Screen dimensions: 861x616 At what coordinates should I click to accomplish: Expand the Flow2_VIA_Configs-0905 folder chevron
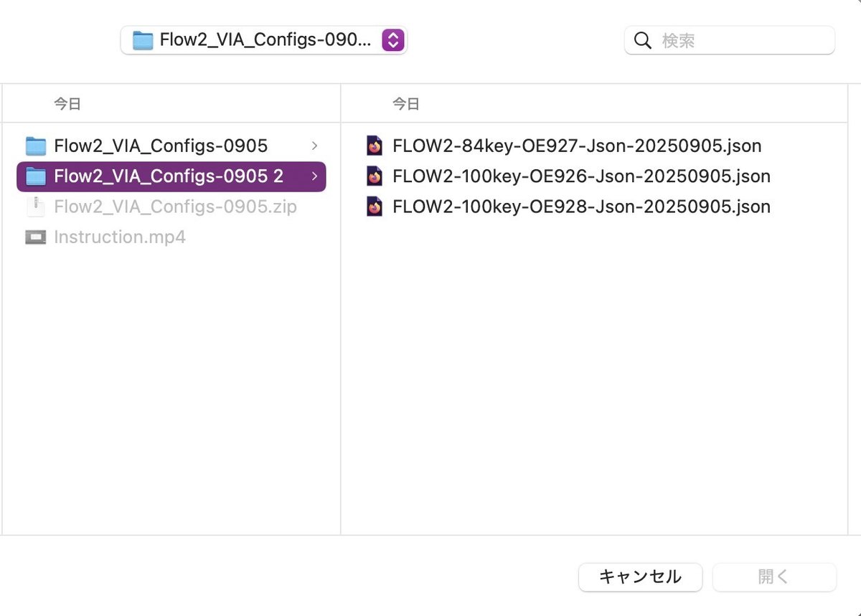314,145
